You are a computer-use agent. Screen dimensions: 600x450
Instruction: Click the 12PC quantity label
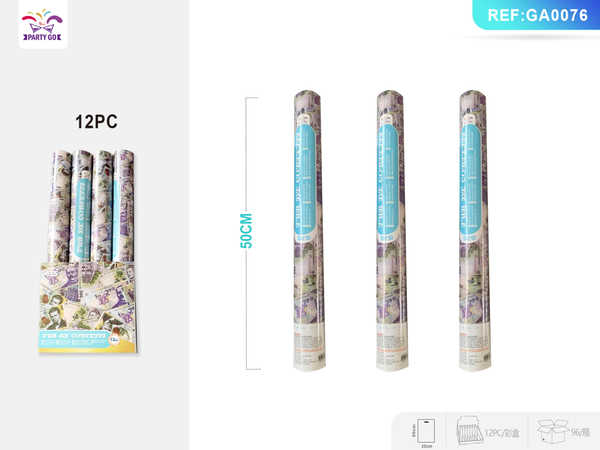pyautogui.click(x=96, y=122)
